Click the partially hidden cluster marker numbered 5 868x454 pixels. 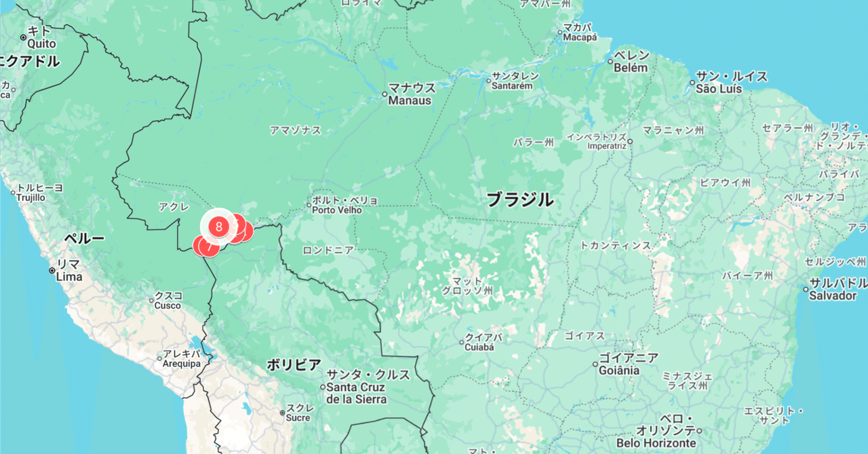pos(235,223)
